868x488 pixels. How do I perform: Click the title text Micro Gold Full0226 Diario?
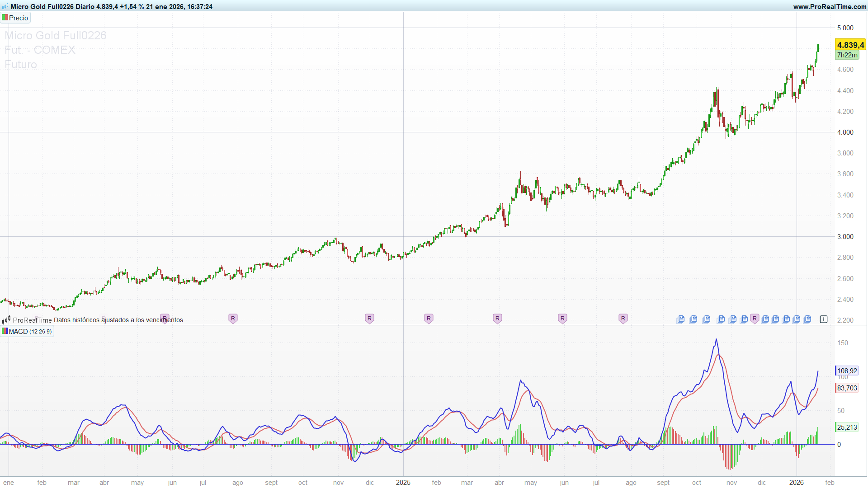tap(52, 7)
